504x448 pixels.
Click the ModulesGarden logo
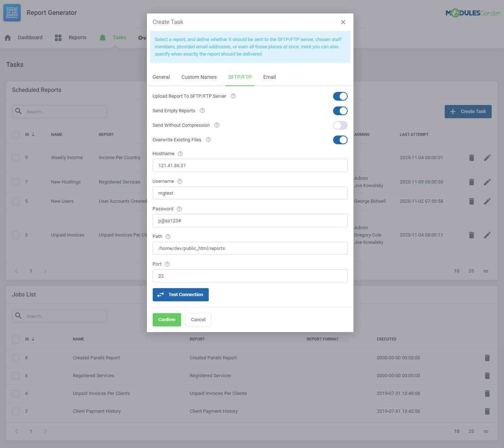tap(472, 12)
